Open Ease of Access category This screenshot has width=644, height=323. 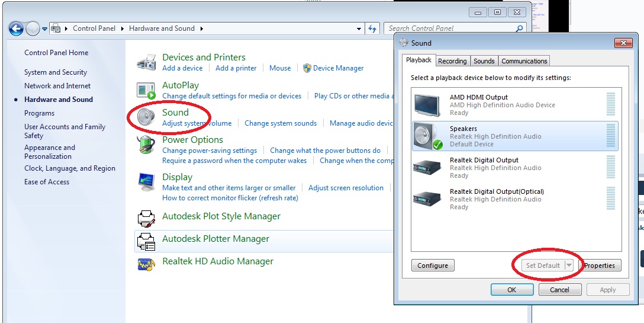pyautogui.click(x=47, y=182)
